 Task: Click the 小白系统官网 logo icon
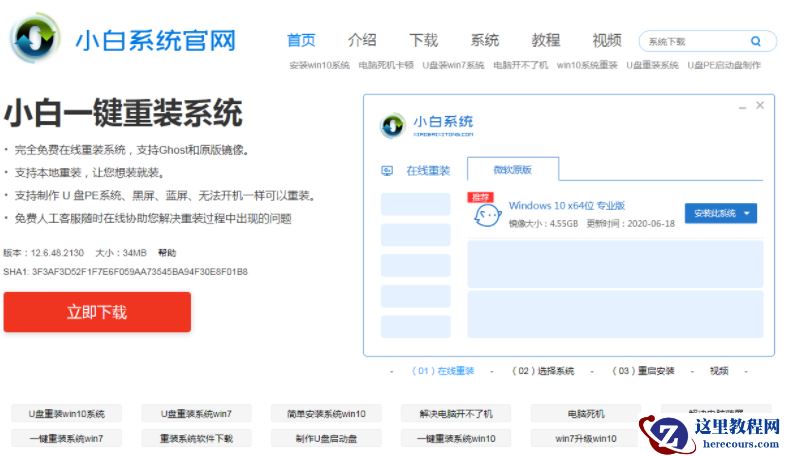click(35, 38)
